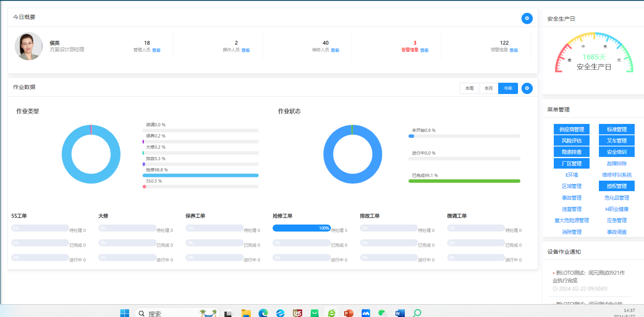Select the 今年 time range tab
This screenshot has height=317, width=644.
(x=508, y=88)
